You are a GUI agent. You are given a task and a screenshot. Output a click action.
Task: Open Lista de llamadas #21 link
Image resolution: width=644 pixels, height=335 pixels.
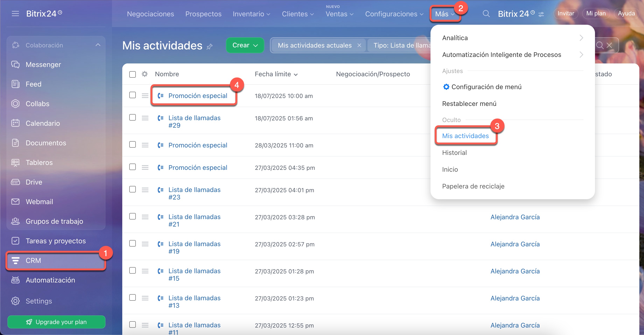click(x=194, y=220)
